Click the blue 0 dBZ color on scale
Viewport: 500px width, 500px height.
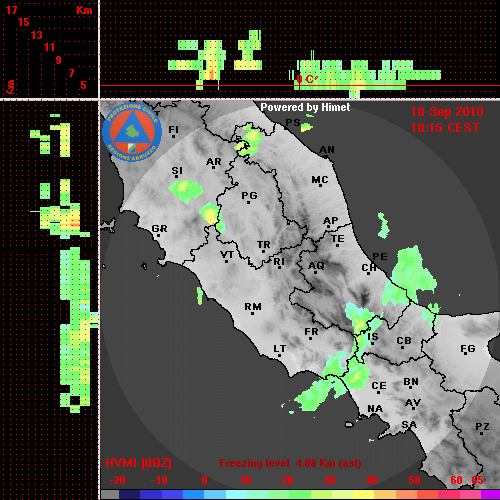coord(193,494)
